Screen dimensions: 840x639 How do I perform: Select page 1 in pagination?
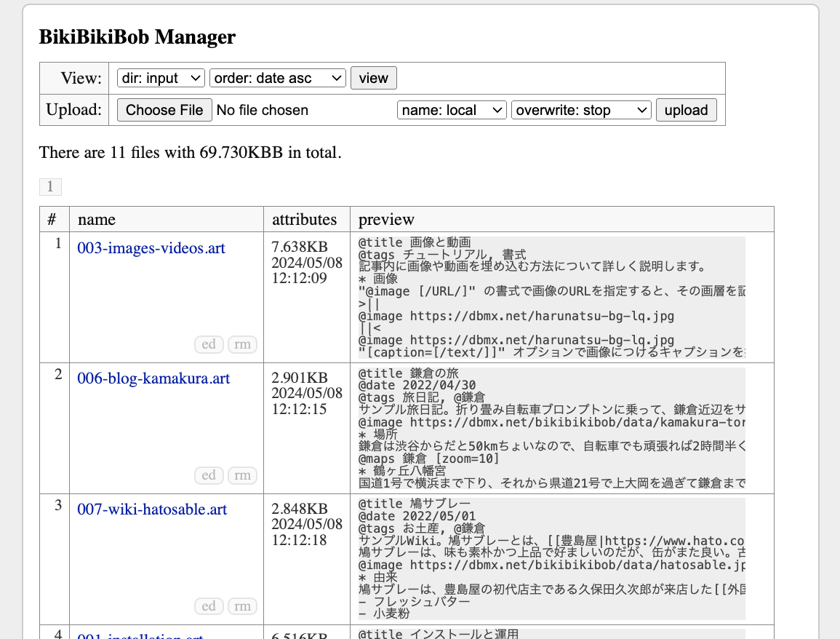pos(50,187)
